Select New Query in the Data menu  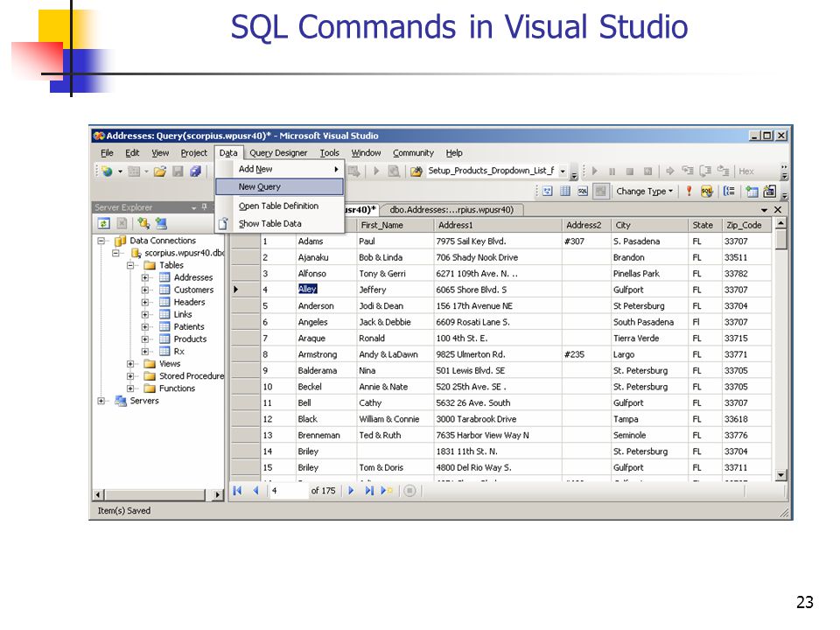[x=279, y=186]
